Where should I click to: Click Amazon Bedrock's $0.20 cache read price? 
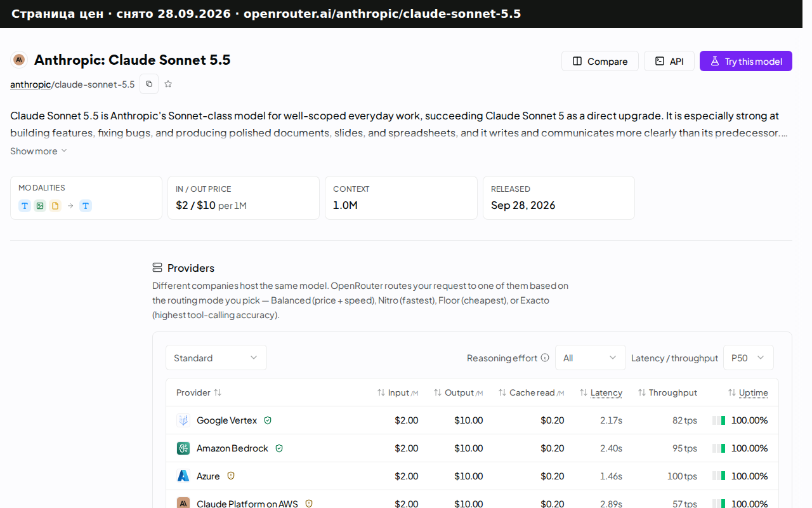(x=553, y=448)
